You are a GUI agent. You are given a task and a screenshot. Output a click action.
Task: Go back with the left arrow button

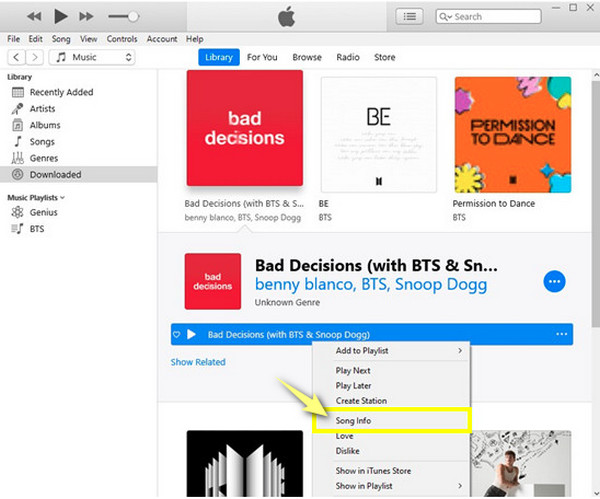pyautogui.click(x=16, y=57)
